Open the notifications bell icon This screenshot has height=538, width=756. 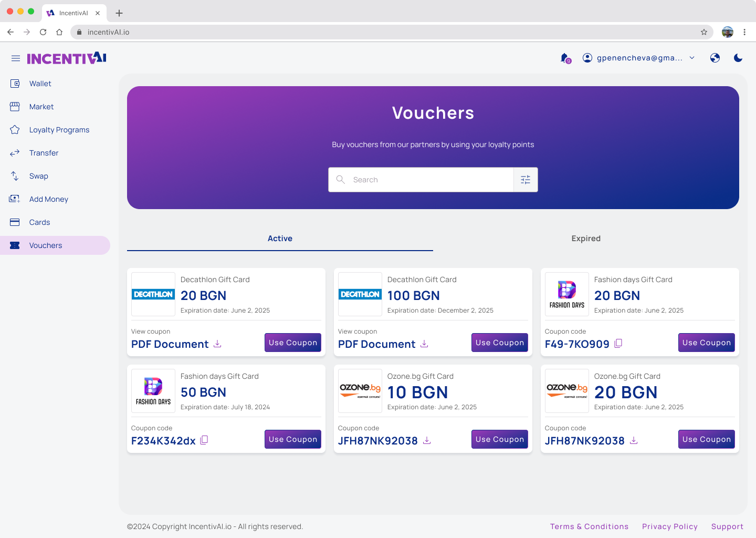[x=564, y=58]
